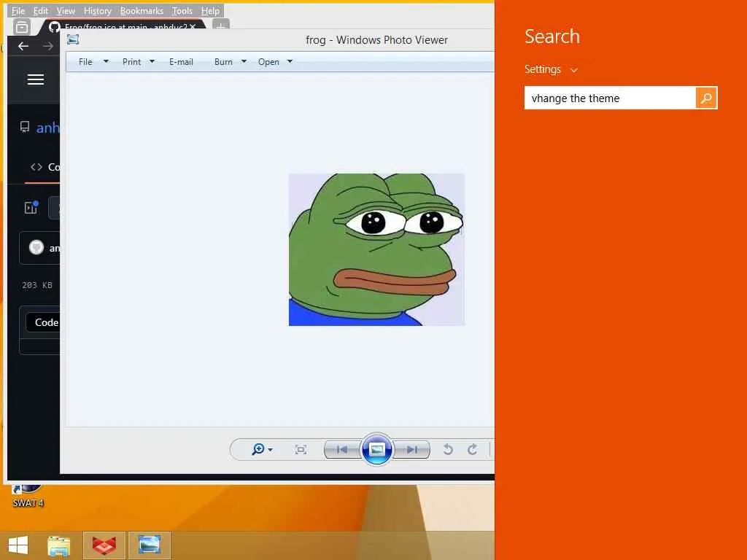
Task: Click the GitHub repository owner link
Action: point(47,128)
